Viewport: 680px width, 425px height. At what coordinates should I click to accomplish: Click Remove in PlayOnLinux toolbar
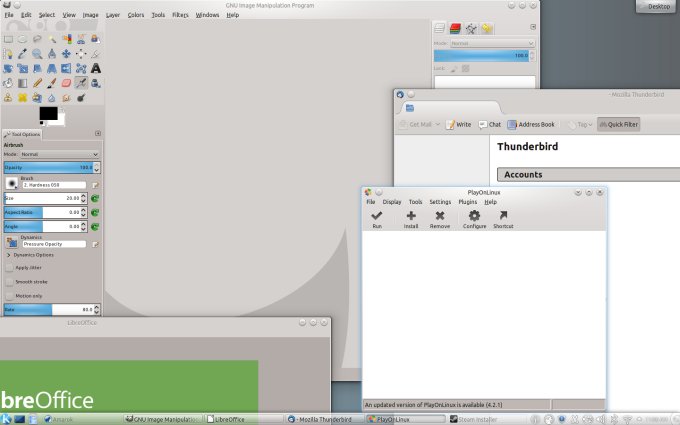(440, 219)
